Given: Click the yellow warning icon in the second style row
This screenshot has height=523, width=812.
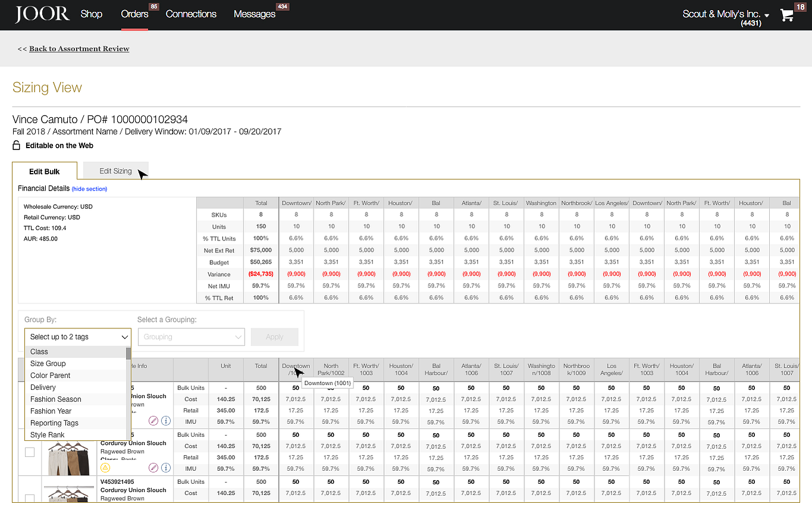Looking at the screenshot, I should click(x=105, y=468).
